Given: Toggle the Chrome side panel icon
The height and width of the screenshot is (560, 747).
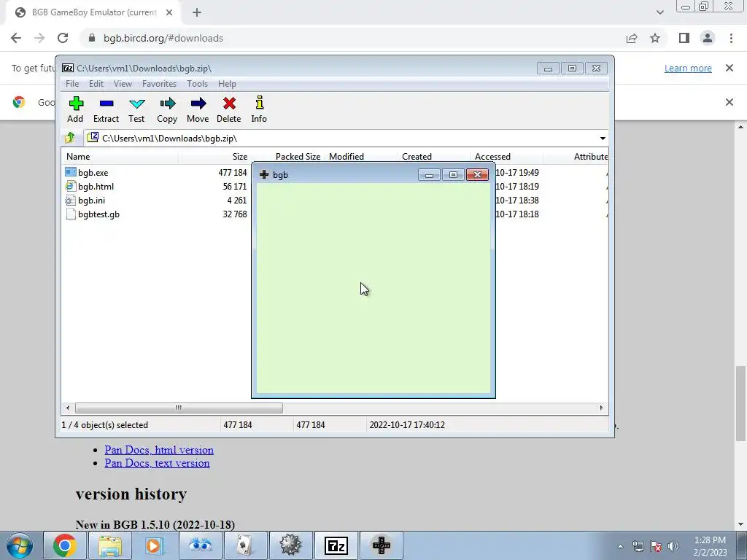Looking at the screenshot, I should (x=684, y=38).
